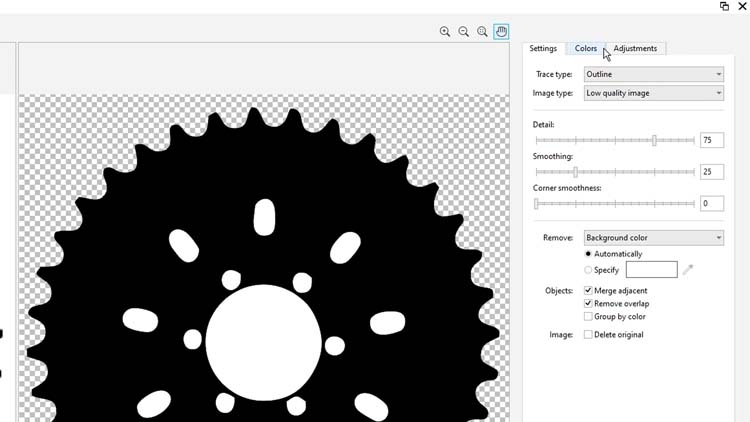Open the Adjustments tab
The height and width of the screenshot is (422, 750).
pos(635,48)
